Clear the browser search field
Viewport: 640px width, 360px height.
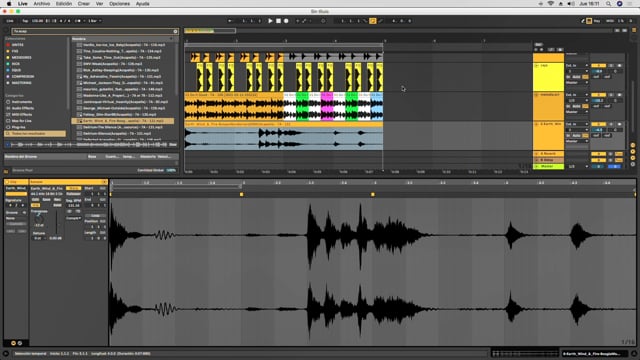pos(176,31)
